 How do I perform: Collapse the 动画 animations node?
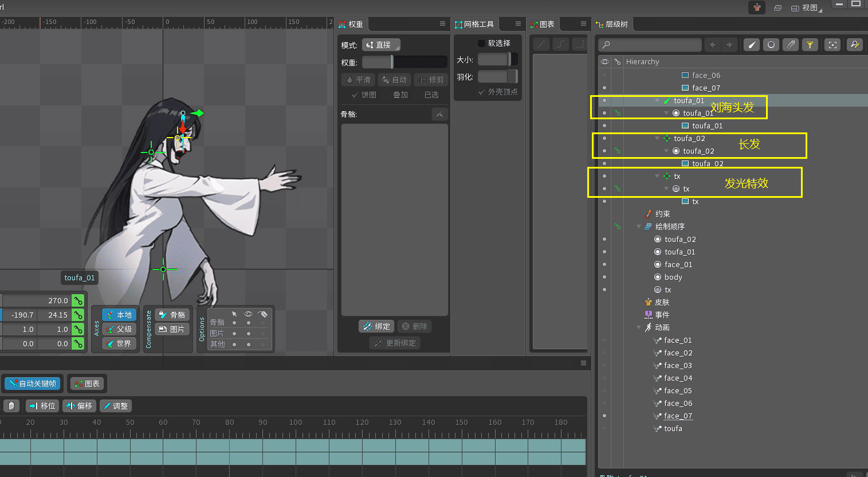[639, 327]
